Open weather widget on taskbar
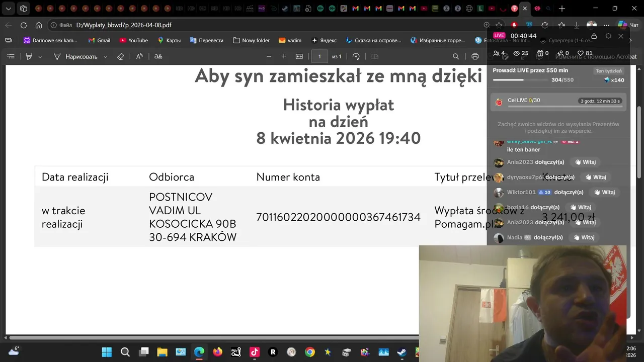The image size is (644, 362). 14,351
